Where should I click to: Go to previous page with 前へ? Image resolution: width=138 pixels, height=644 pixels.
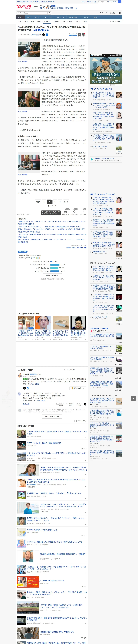[38, 202]
